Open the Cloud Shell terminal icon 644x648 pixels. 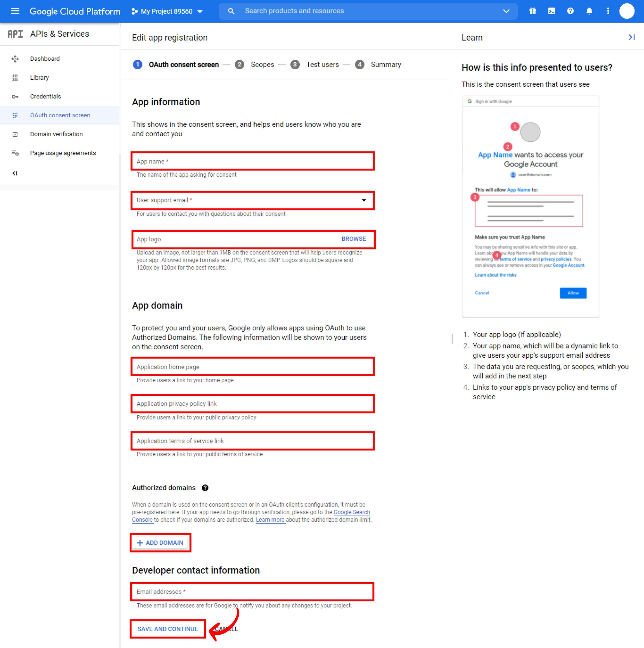point(551,11)
